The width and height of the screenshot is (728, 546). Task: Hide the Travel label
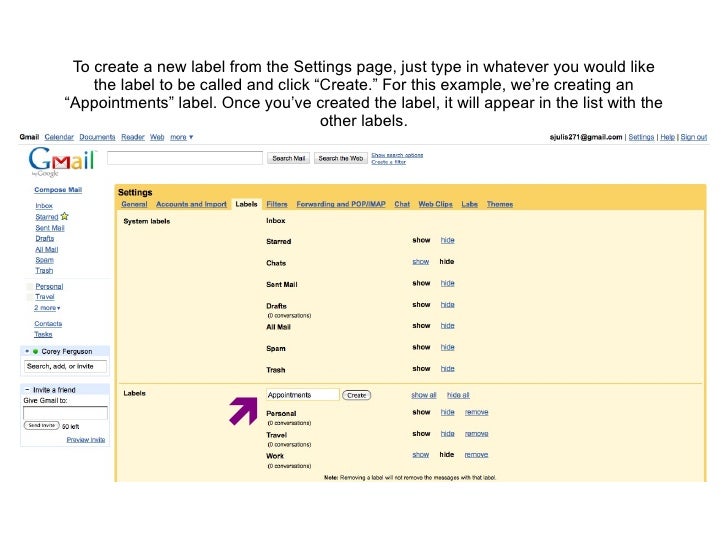click(x=448, y=433)
